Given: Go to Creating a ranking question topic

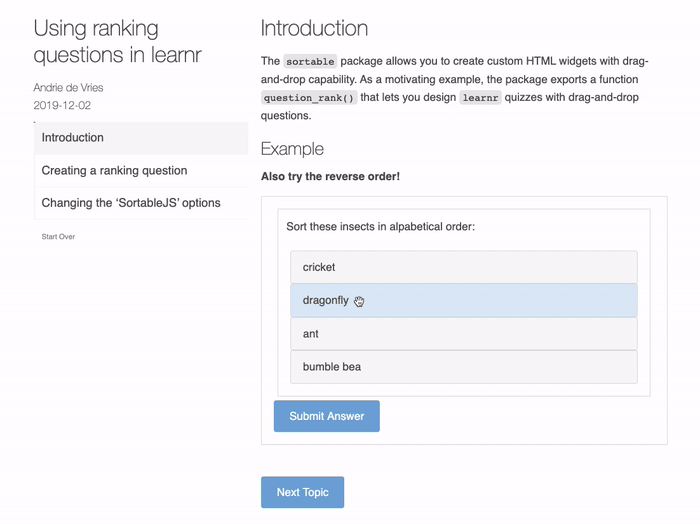Looking at the screenshot, I should [x=114, y=171].
